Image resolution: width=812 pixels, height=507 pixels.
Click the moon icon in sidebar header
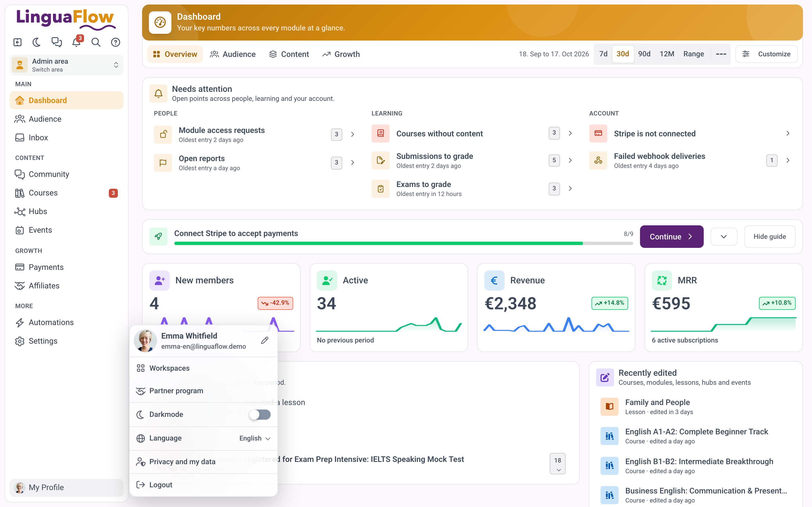(x=37, y=42)
